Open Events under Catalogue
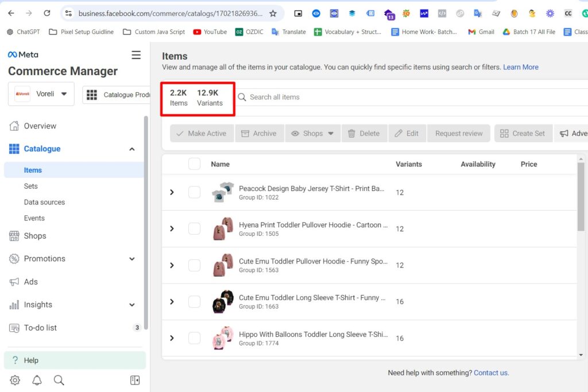 34,218
